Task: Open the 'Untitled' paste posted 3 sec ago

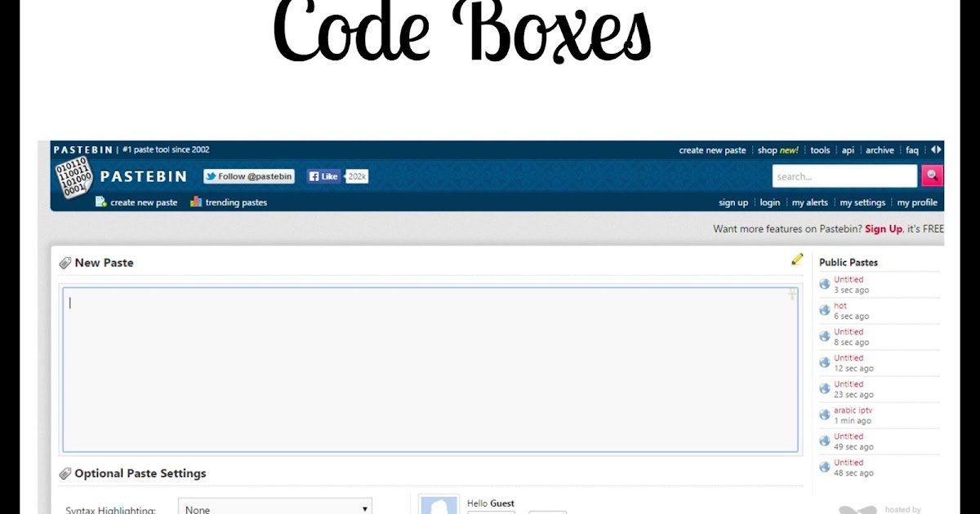Action: coord(849,280)
